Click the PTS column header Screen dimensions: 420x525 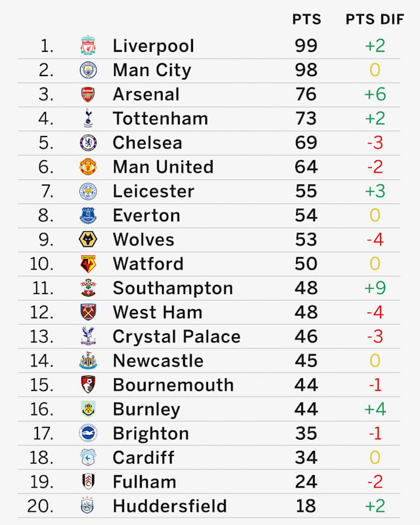[306, 20]
